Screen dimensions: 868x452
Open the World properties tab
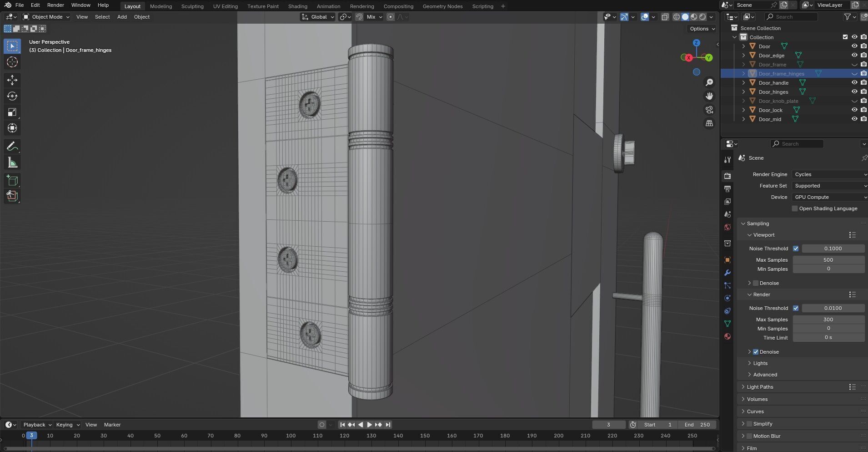coord(728,227)
